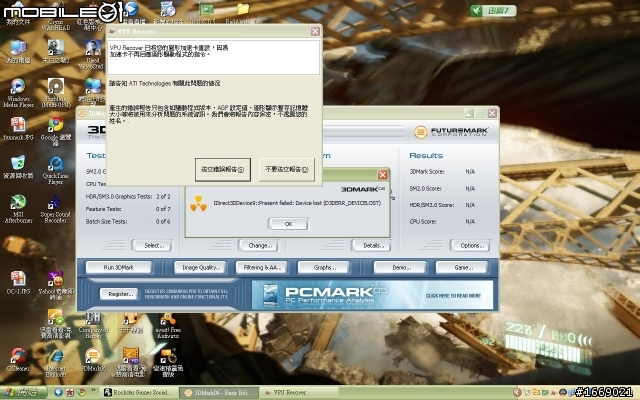Click the Demo button in 3DMark06
The width and height of the screenshot is (640, 400).
400,268
